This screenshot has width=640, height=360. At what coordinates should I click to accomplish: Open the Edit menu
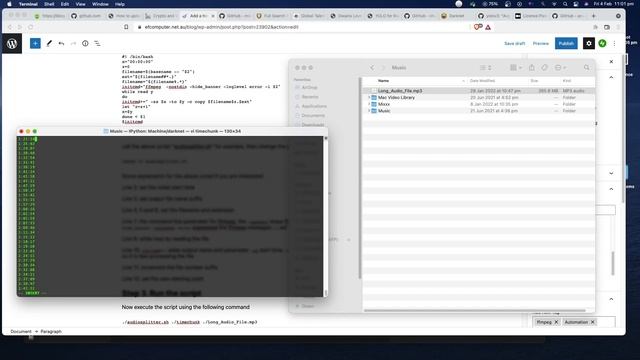tap(65, 4)
